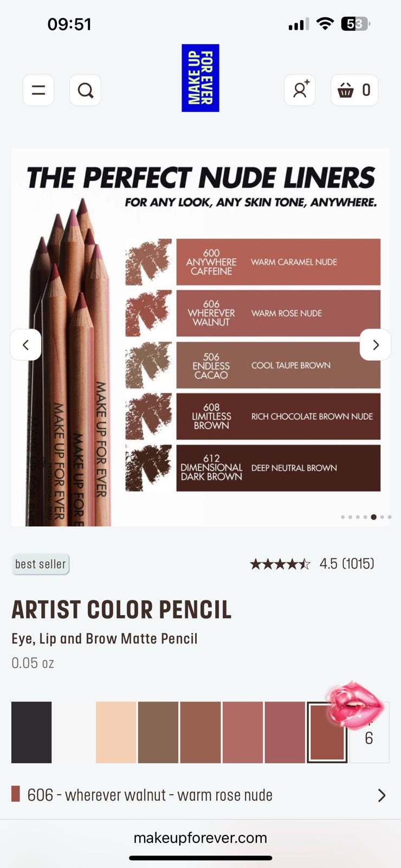
Task: Open the shopping basket
Action: pyautogui.click(x=354, y=90)
